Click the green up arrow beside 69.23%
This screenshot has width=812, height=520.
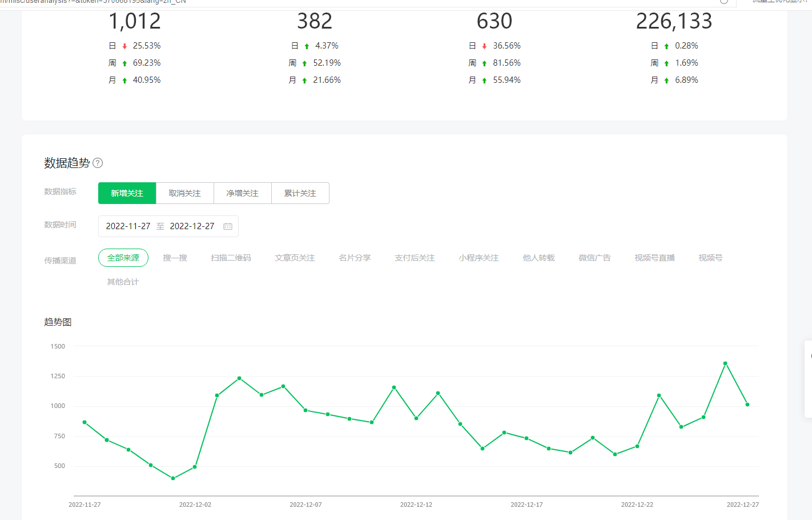point(124,63)
